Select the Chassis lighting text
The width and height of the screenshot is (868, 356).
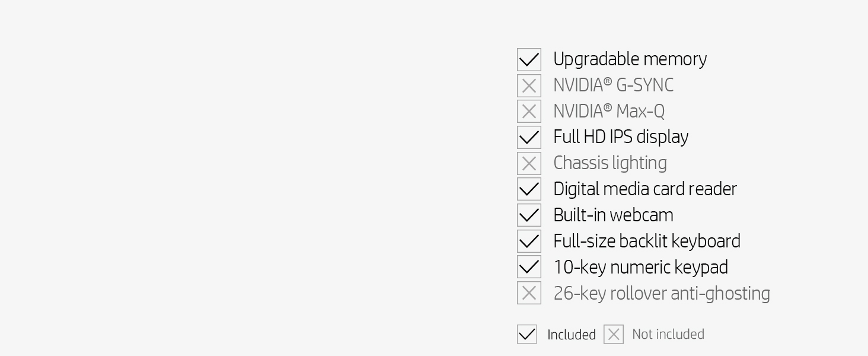(x=609, y=163)
